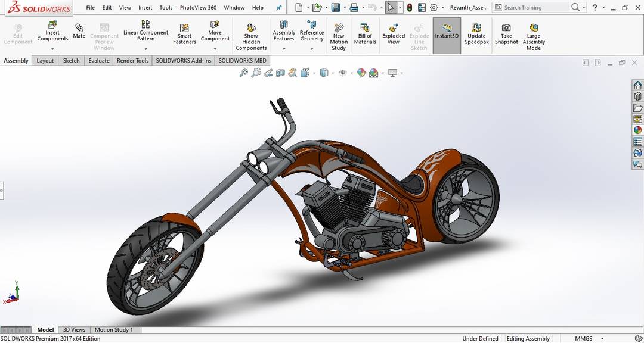The height and width of the screenshot is (343, 644).
Task: Toggle Instant3D mode
Action: tap(447, 36)
